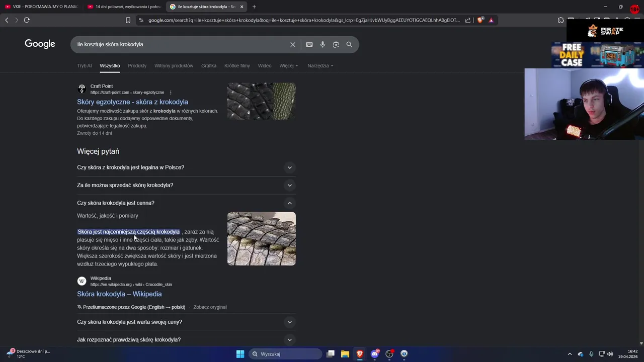The image size is (644, 362).
Task: Switch to the 'Produkty' tab
Action: (137, 66)
